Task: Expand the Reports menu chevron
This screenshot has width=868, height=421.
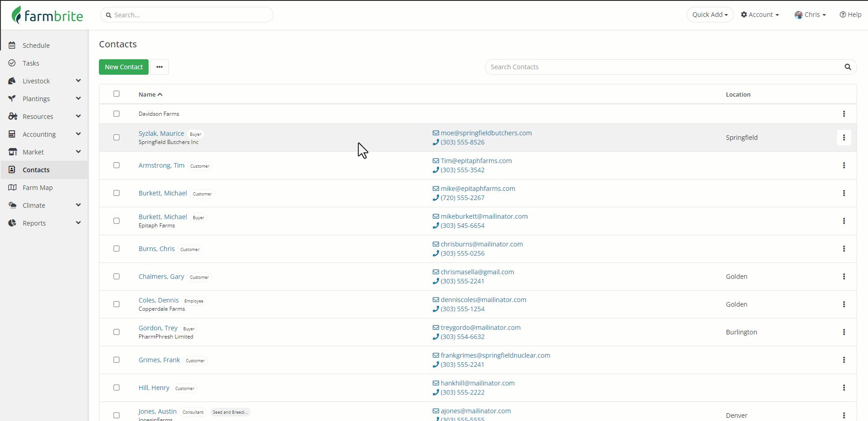Action: (x=78, y=223)
